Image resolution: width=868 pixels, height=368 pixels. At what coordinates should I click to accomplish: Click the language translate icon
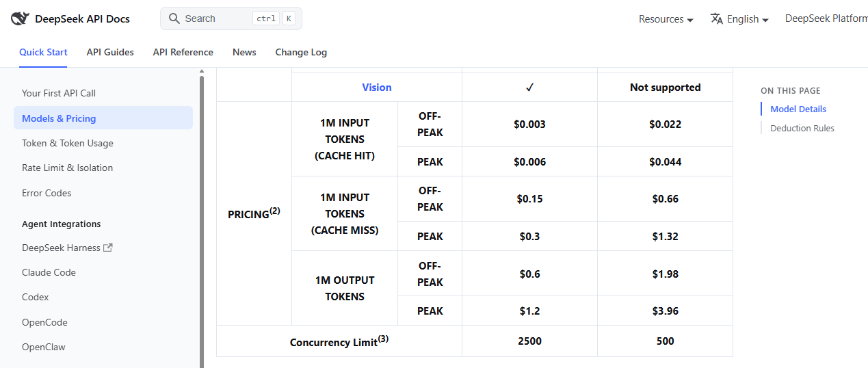[x=717, y=18]
